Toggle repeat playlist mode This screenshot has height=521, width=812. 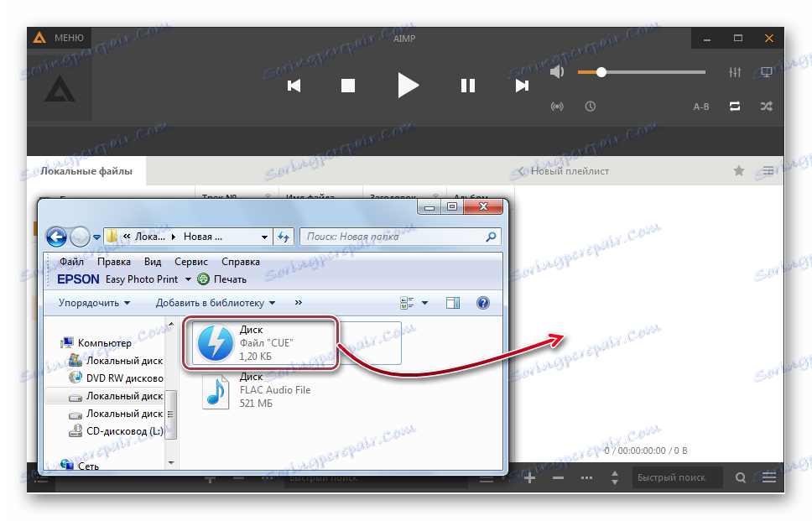735,107
